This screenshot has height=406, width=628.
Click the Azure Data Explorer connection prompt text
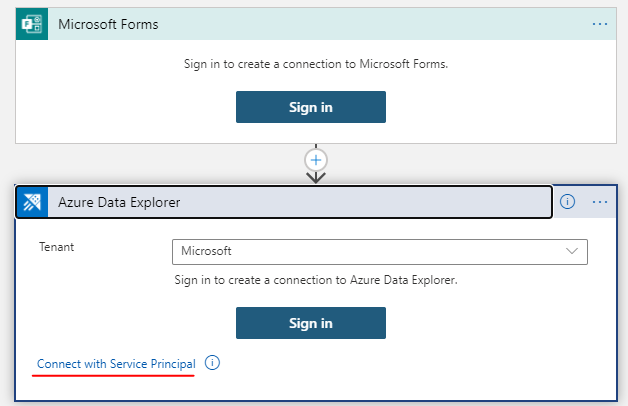(x=316, y=280)
